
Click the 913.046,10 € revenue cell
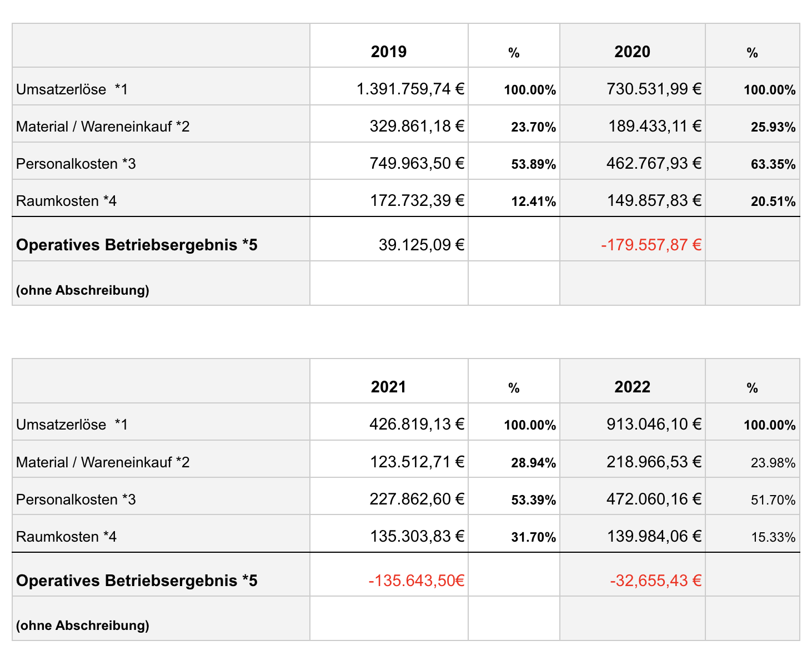(x=632, y=422)
